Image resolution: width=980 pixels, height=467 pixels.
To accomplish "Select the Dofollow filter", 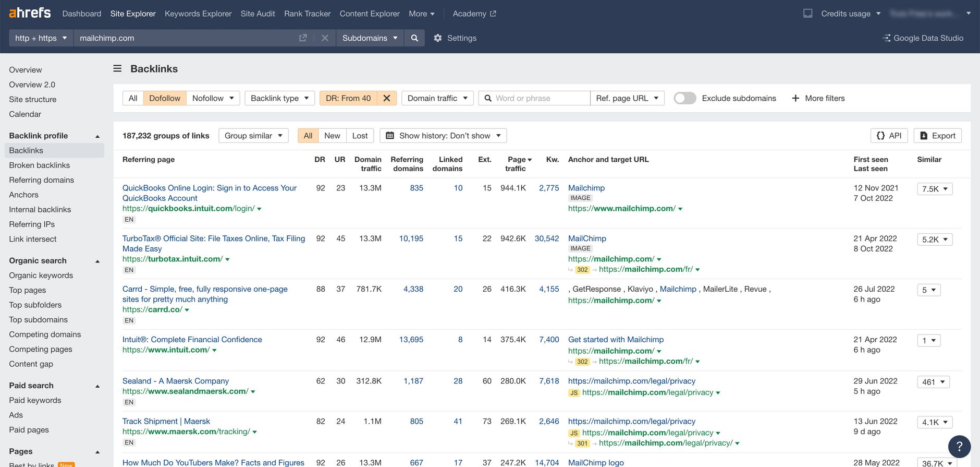I will pos(165,98).
